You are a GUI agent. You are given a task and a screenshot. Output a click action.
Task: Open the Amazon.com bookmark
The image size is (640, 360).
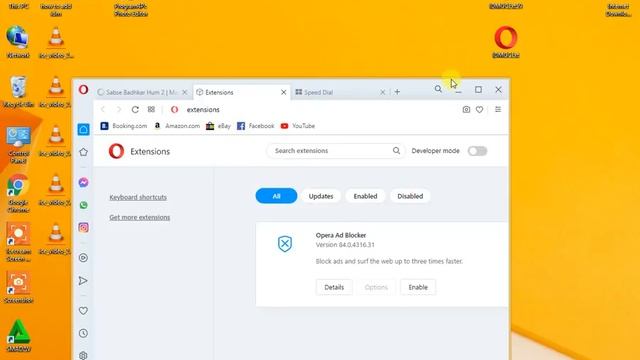pyautogui.click(x=177, y=126)
